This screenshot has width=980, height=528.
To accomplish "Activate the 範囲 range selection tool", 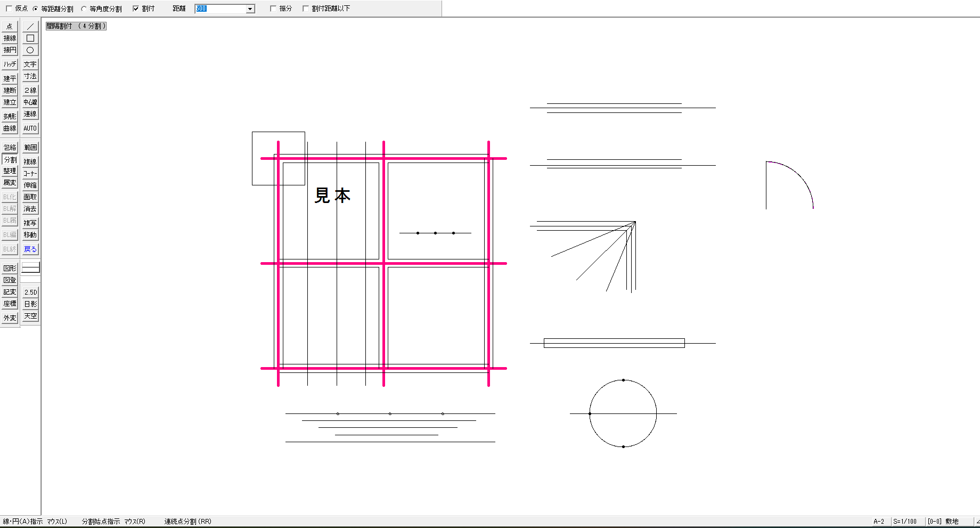I will (30, 148).
